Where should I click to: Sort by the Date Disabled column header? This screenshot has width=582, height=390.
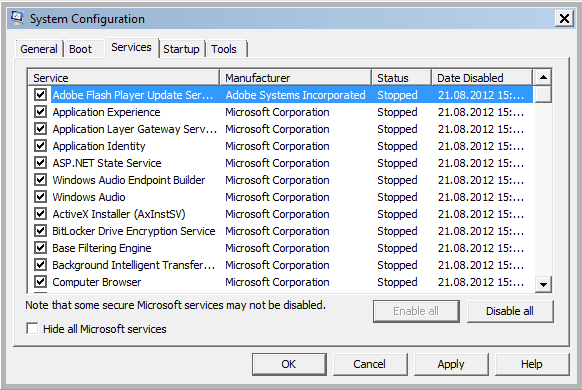482,78
